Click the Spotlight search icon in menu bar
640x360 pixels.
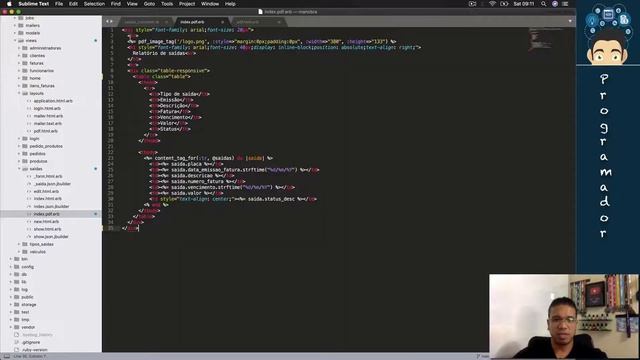point(543,4)
